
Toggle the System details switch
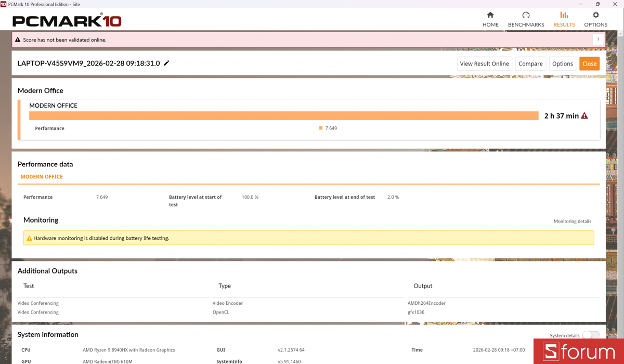(x=591, y=335)
